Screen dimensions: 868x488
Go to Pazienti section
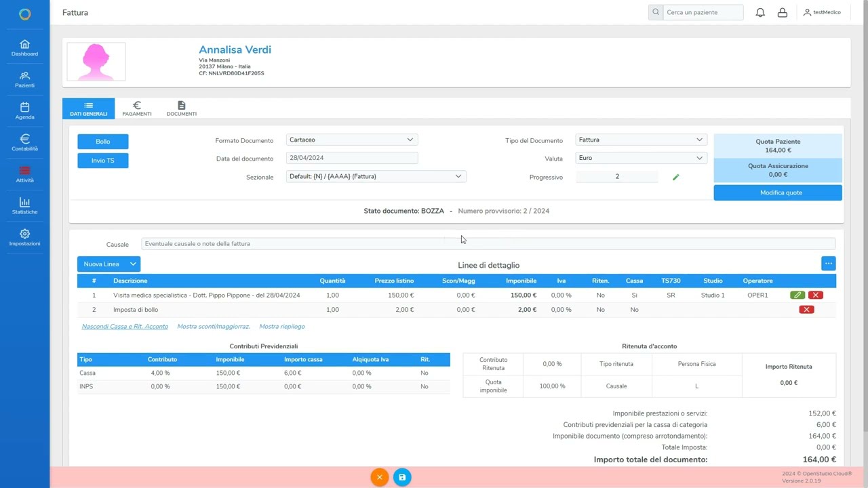(x=24, y=80)
